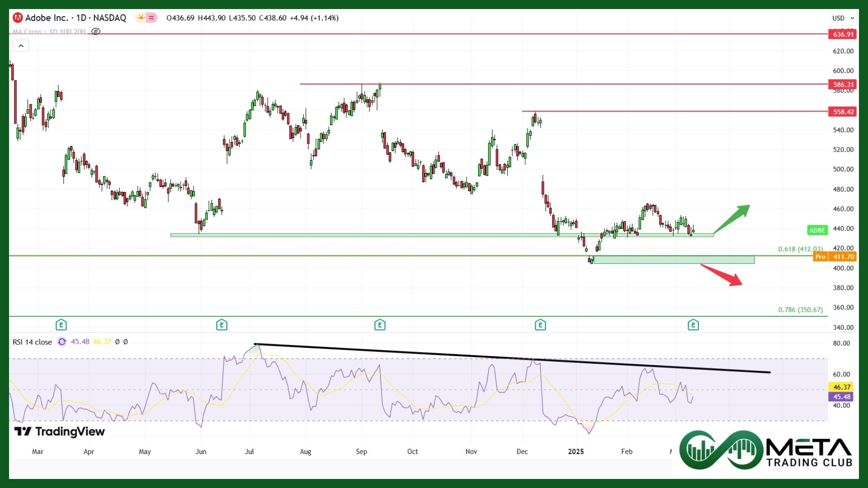Click the RSI 45.48 legend value
This screenshot has height=488, width=868.
(x=80, y=342)
